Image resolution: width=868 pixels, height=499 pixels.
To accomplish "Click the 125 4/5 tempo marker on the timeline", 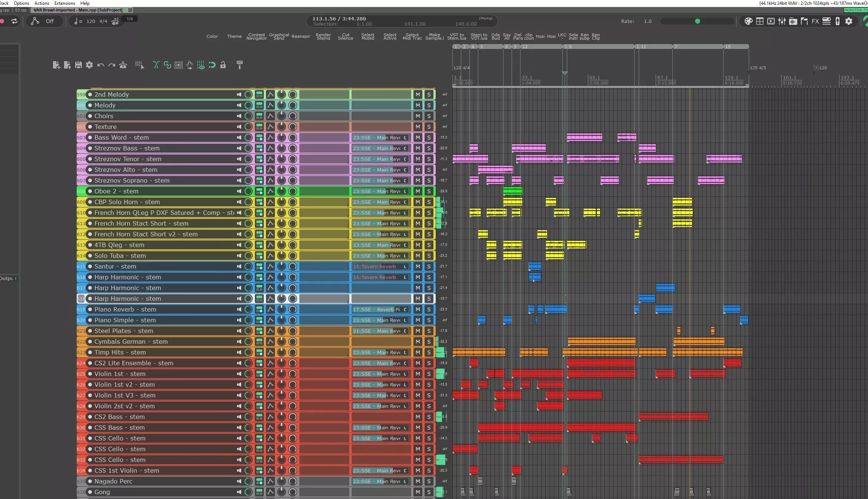I will point(758,68).
